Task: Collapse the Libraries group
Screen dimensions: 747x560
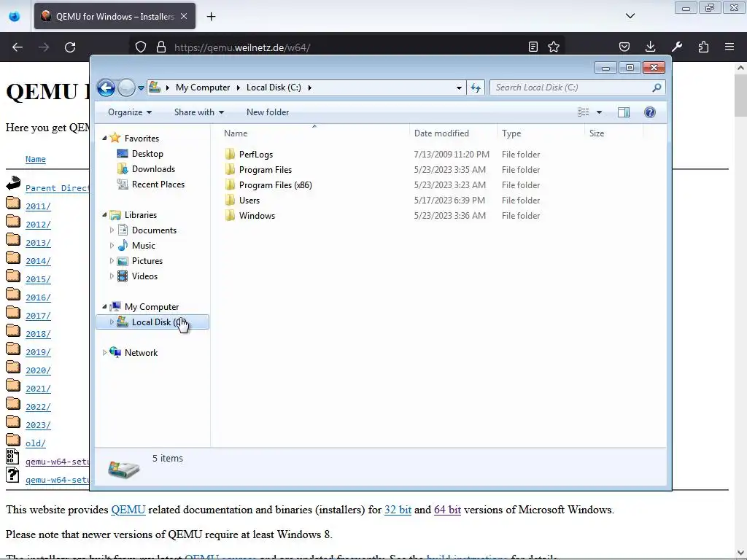Action: (x=105, y=215)
